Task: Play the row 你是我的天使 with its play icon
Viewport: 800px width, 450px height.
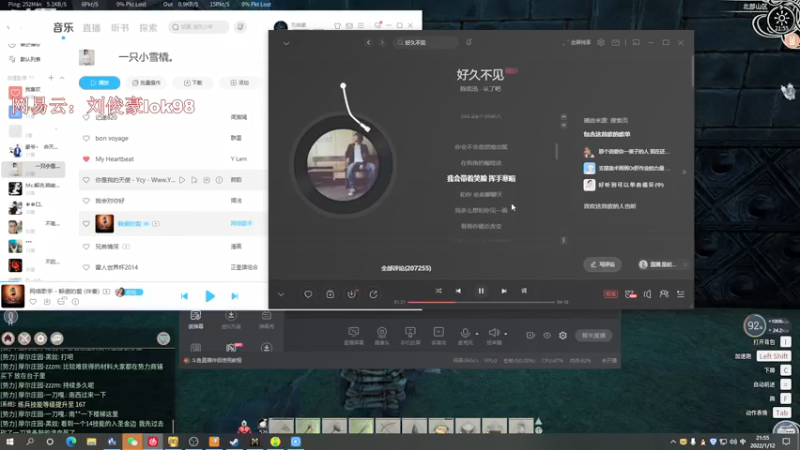Action: coord(182,180)
